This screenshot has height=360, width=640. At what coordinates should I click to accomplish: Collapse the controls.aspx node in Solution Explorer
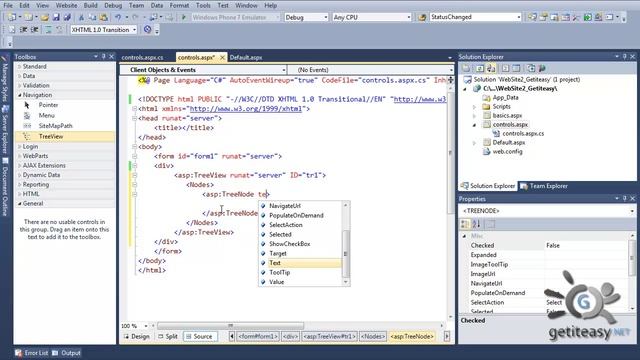[x=474, y=125]
